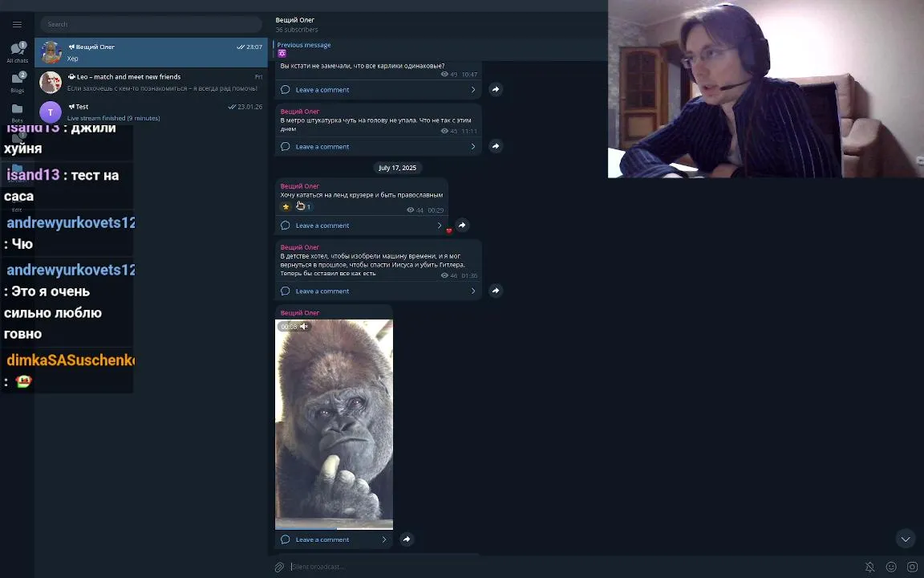Leave a comment on the карлики post
Viewport: 924px width, 578px height.
(x=322, y=90)
